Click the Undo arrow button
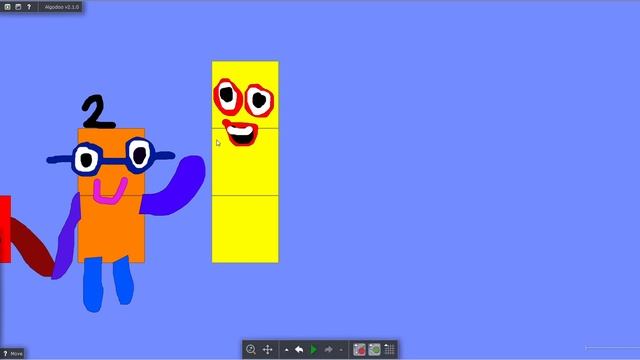The width and height of the screenshot is (640, 360). [x=299, y=349]
